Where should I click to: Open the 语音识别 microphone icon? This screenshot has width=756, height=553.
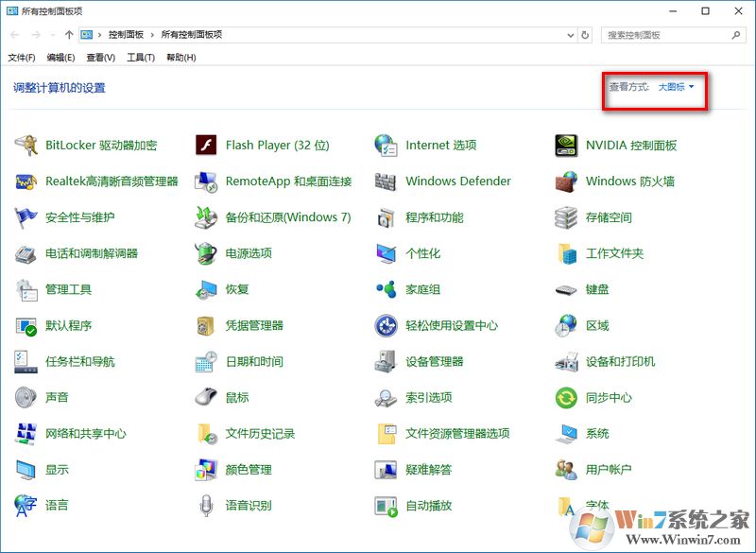click(206, 506)
